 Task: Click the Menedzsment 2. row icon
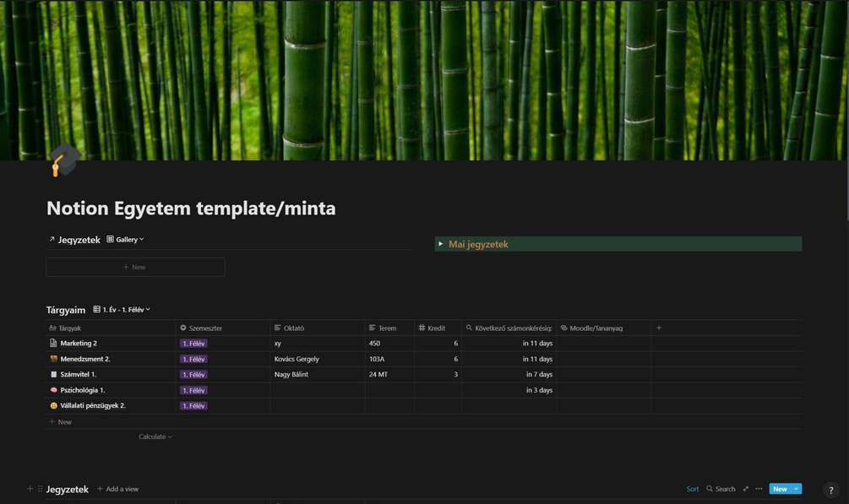tap(53, 359)
